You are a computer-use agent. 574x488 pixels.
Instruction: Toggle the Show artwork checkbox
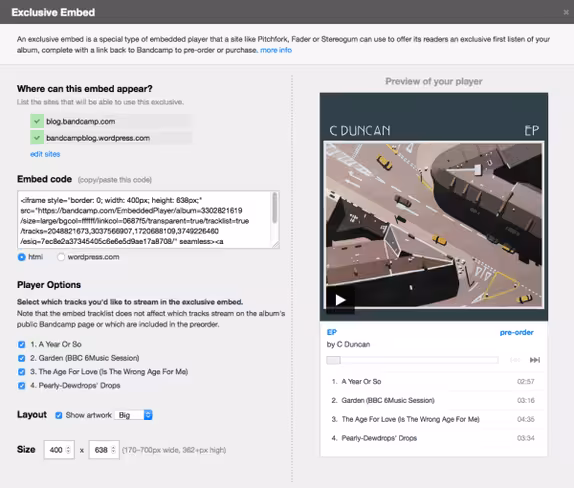pos(59,415)
